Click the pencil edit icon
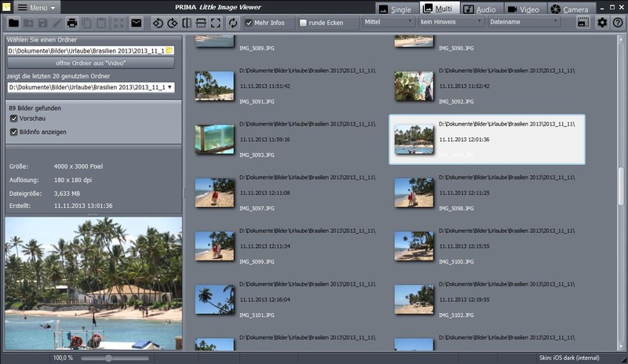Viewport: 628px width, 364px height. coord(57,23)
